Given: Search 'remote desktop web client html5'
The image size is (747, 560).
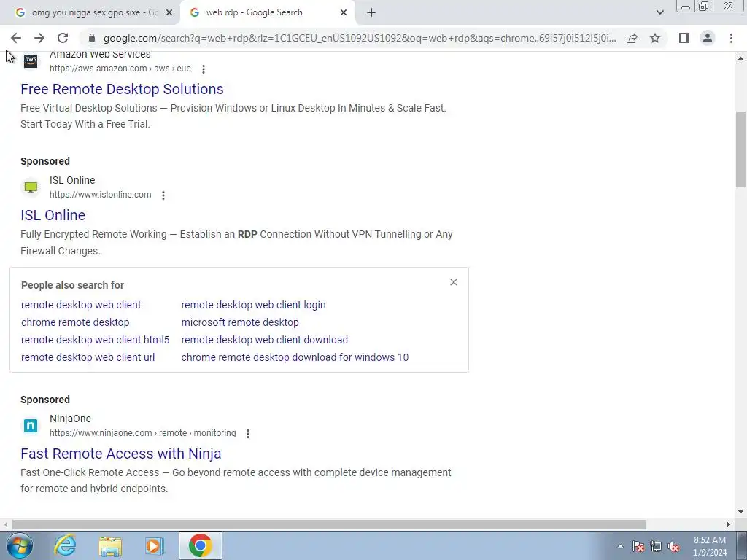Looking at the screenshot, I should click(x=96, y=340).
